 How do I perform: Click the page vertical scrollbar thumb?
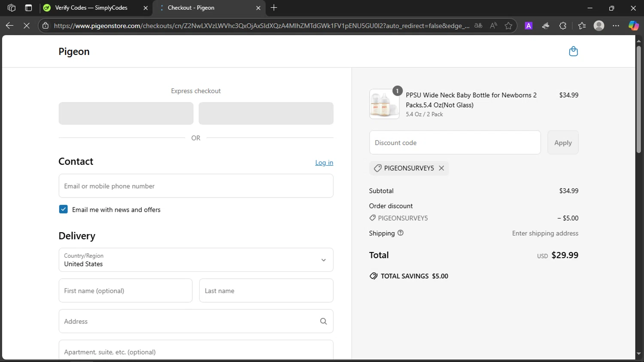point(638,99)
